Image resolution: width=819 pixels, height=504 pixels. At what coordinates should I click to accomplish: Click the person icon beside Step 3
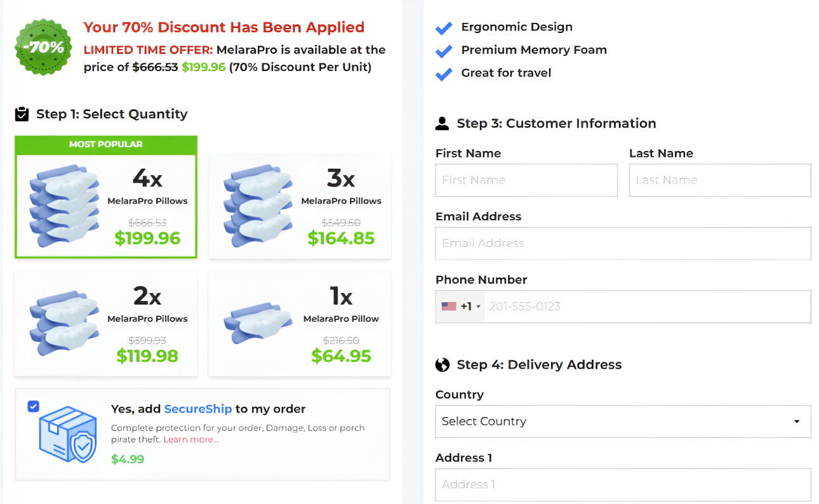click(442, 124)
